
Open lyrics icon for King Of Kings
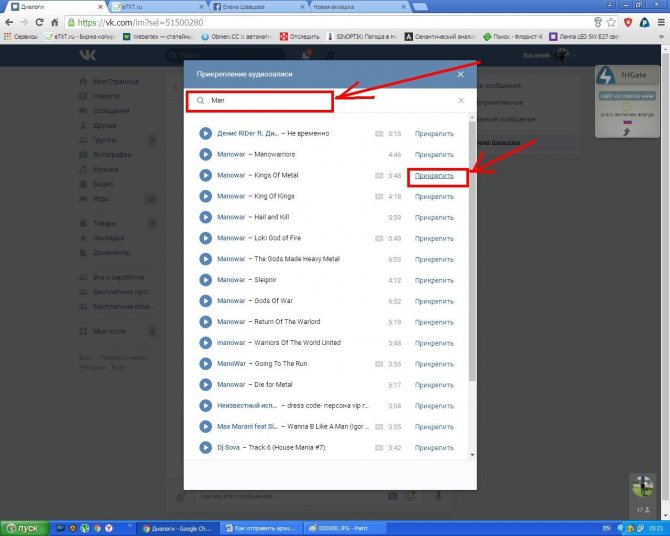379,197
